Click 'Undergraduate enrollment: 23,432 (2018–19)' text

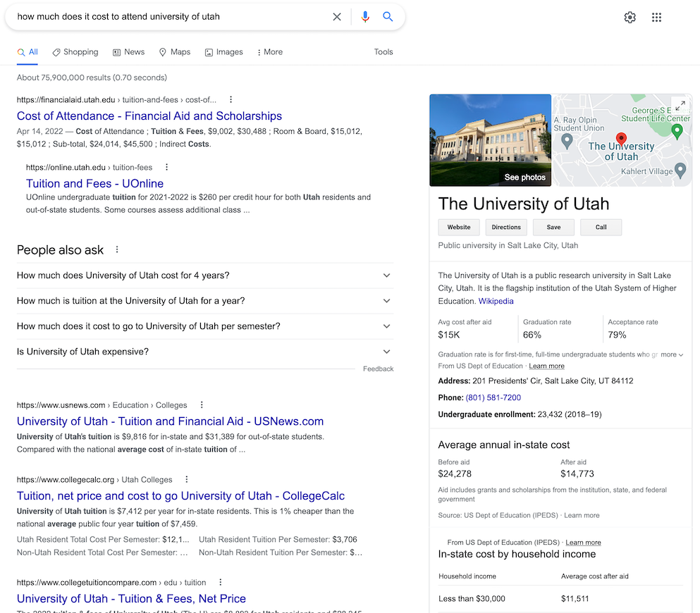(520, 414)
